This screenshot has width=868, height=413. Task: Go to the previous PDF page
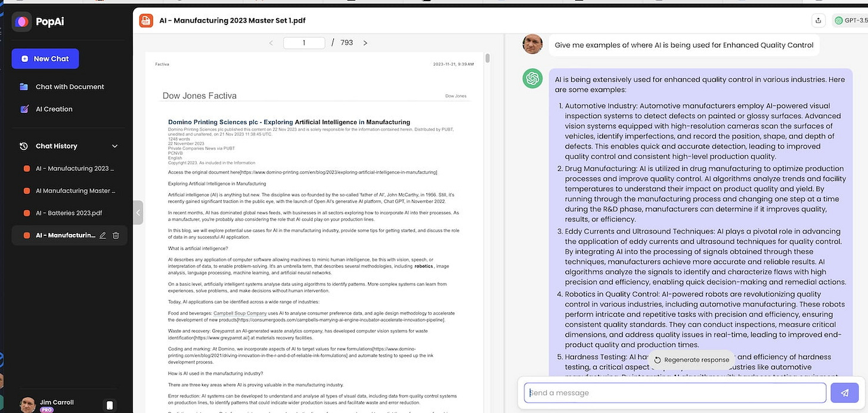[x=271, y=43]
